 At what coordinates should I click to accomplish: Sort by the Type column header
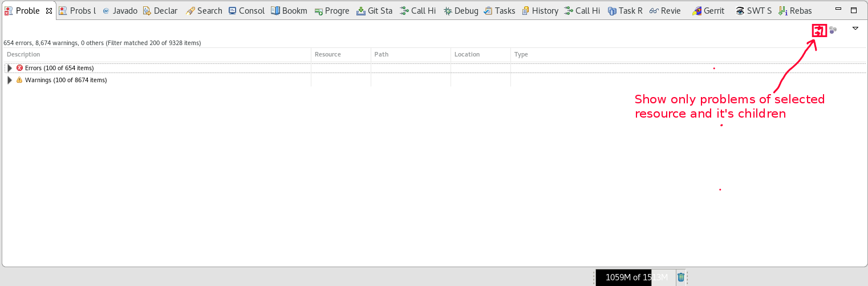[688, 54]
